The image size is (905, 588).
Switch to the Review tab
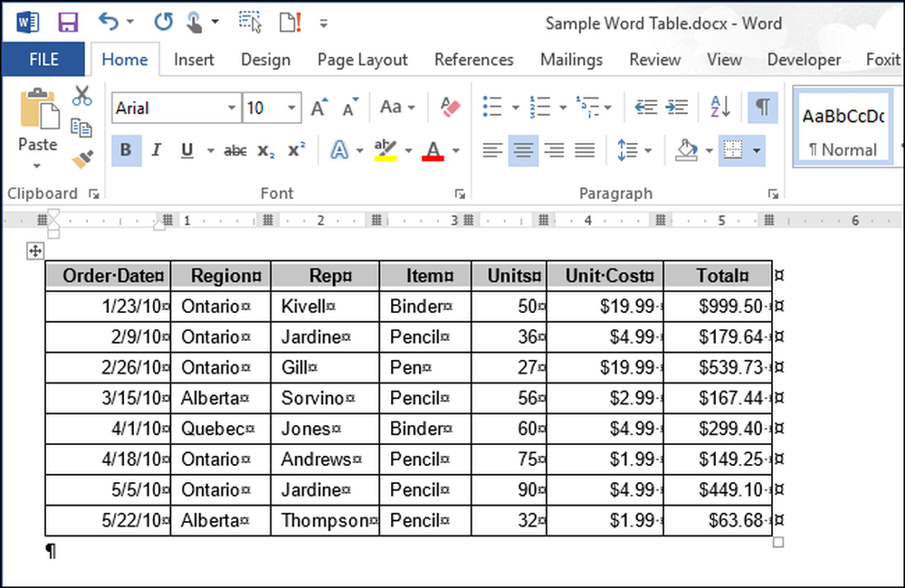tap(655, 60)
